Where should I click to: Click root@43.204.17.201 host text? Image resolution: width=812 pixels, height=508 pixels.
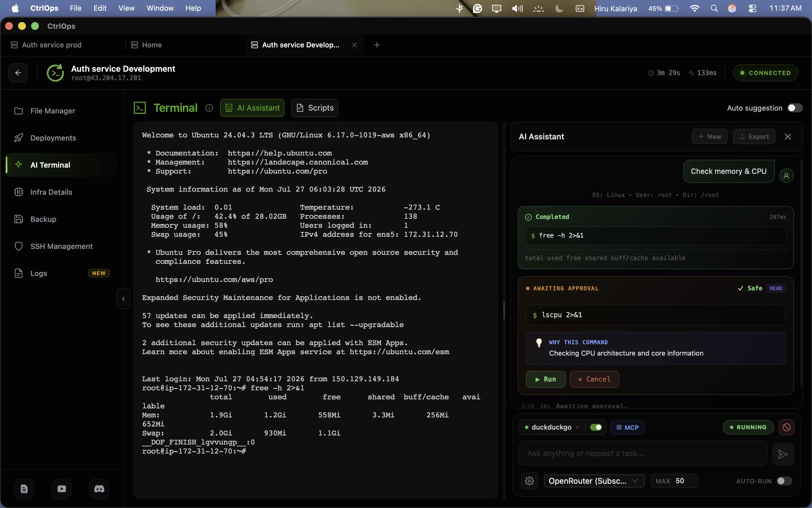pyautogui.click(x=106, y=78)
